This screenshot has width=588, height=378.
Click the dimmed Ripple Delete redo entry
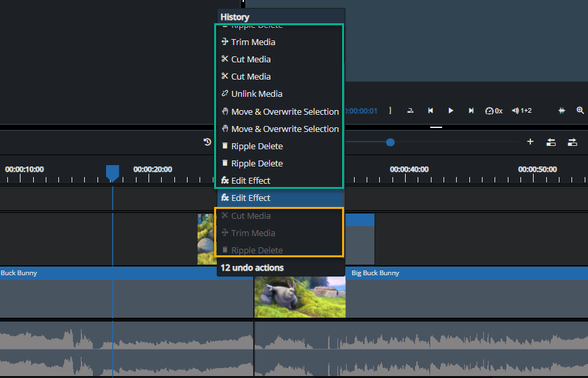coord(257,250)
